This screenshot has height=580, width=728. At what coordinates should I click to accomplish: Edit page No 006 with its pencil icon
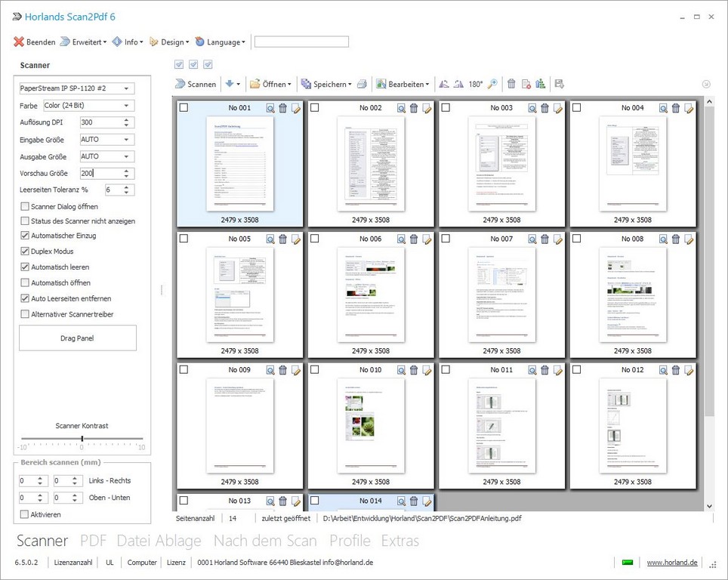(x=427, y=239)
